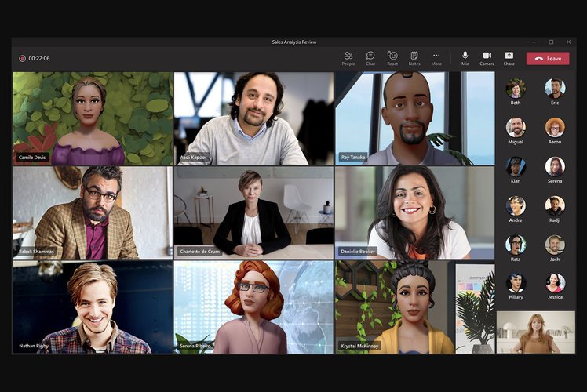Click the red recording indicator
Image resolution: width=587 pixels, height=392 pixels.
(x=22, y=58)
